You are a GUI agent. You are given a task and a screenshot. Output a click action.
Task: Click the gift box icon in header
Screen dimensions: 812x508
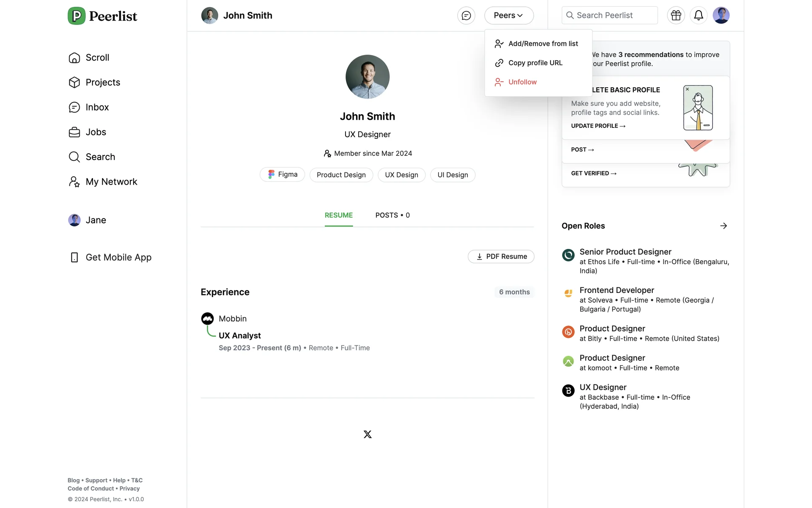676,16
